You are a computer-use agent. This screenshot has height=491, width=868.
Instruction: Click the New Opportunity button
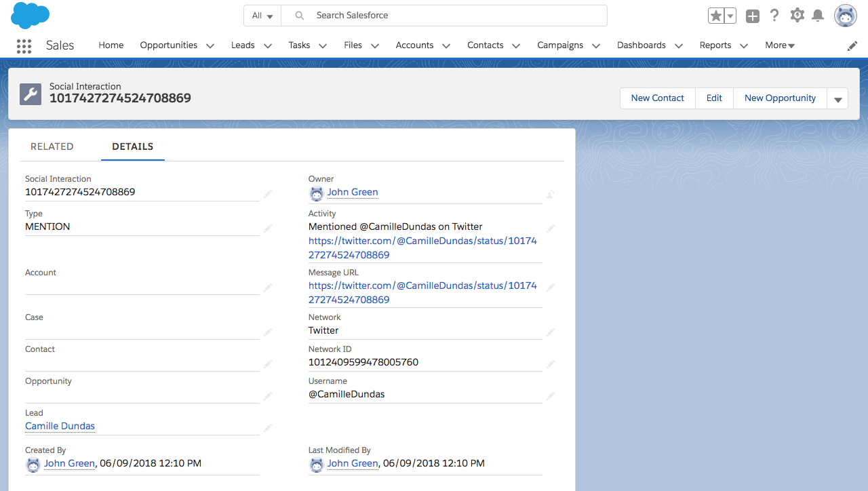(780, 98)
